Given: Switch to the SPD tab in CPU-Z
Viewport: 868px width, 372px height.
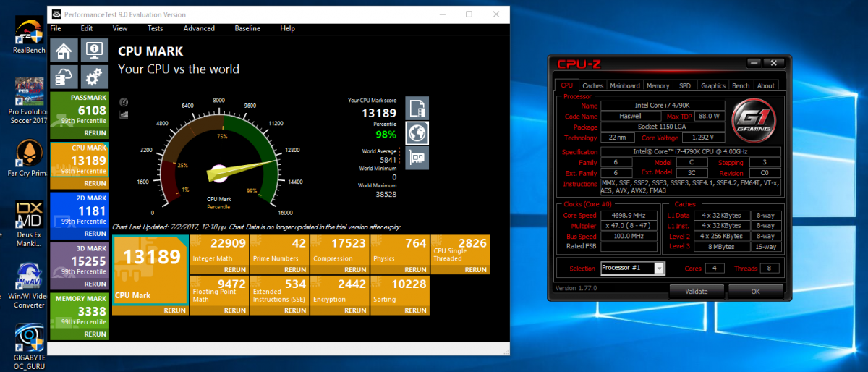Looking at the screenshot, I should coord(684,85).
